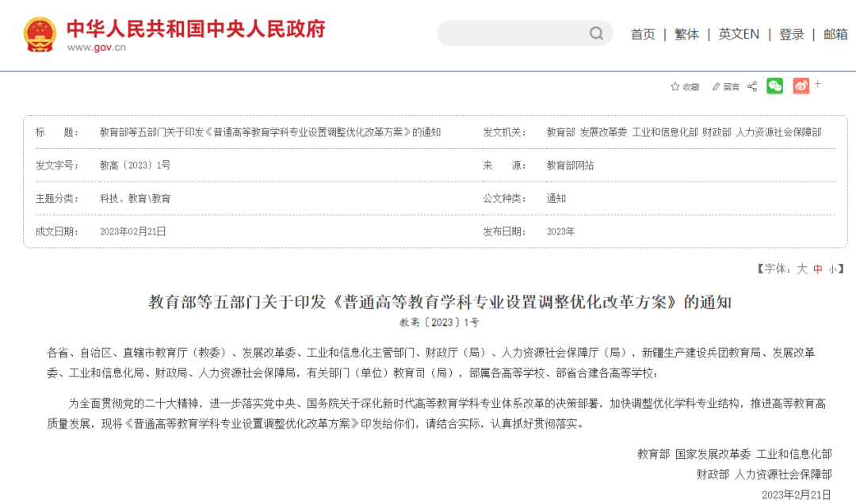
Task: Share via the red Weibo icon
Action: point(801,86)
